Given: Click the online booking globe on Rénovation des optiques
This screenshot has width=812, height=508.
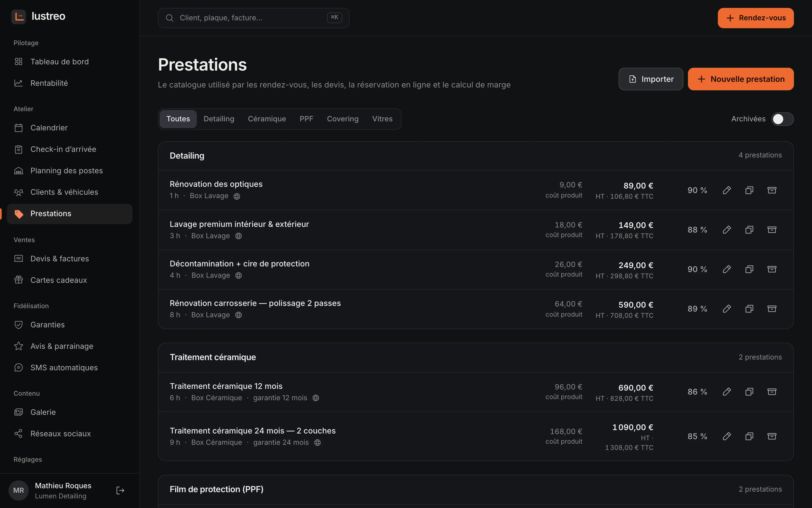Looking at the screenshot, I should [x=237, y=196].
